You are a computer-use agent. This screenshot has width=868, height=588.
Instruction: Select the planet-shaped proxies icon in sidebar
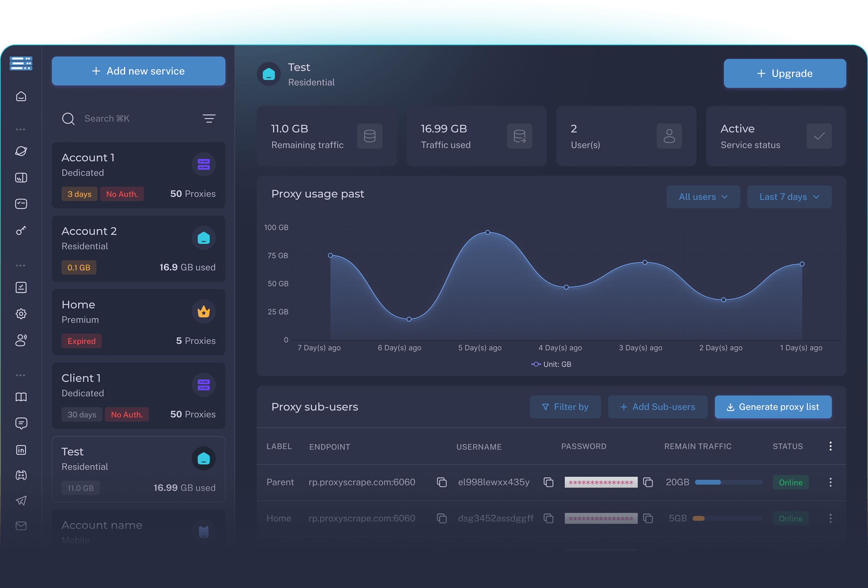point(21,151)
